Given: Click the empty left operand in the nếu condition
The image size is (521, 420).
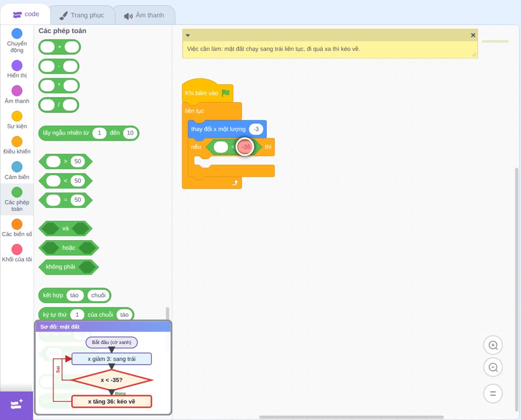Looking at the screenshot, I should click(220, 147).
